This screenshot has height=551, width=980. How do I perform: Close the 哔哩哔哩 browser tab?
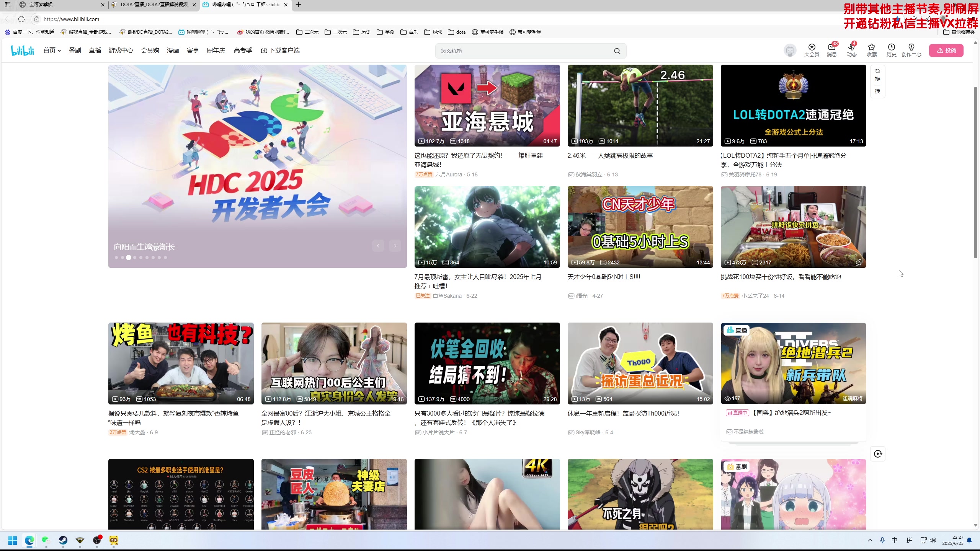point(286,5)
